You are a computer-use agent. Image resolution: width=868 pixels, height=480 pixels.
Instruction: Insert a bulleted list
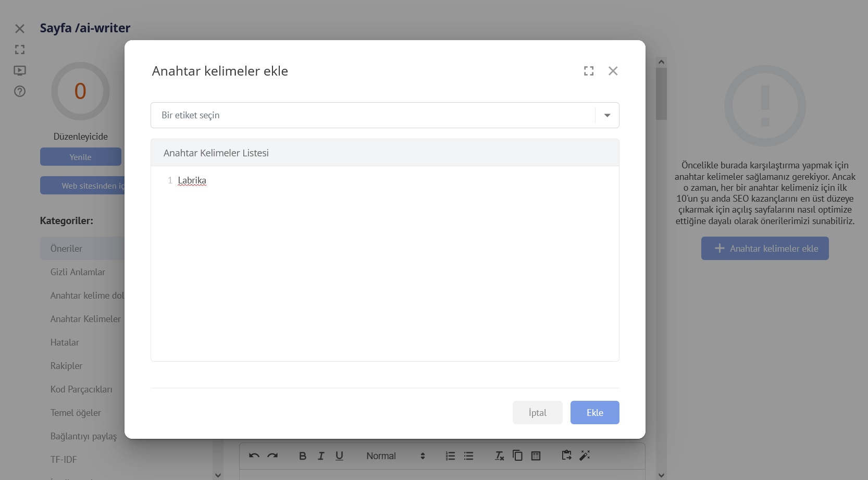(x=468, y=456)
